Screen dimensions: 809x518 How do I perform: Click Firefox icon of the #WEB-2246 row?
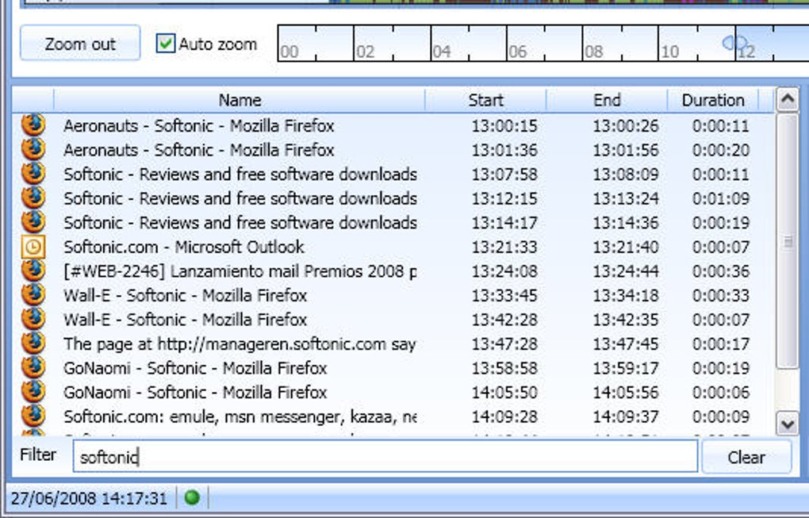33,270
